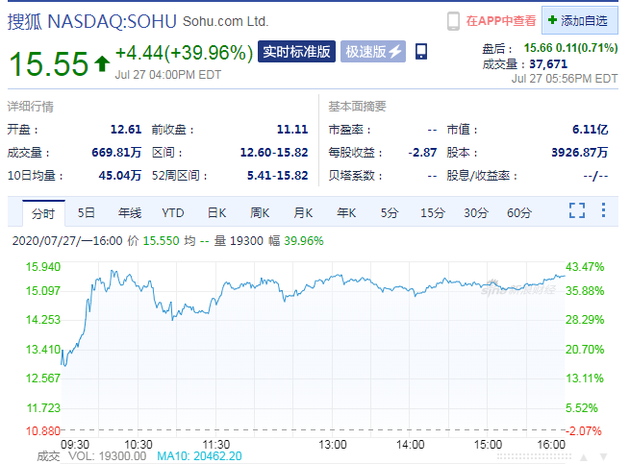Click the 详细行情 section heading
Image resolution: width=630 pixels, height=464 pixels.
[x=31, y=106]
